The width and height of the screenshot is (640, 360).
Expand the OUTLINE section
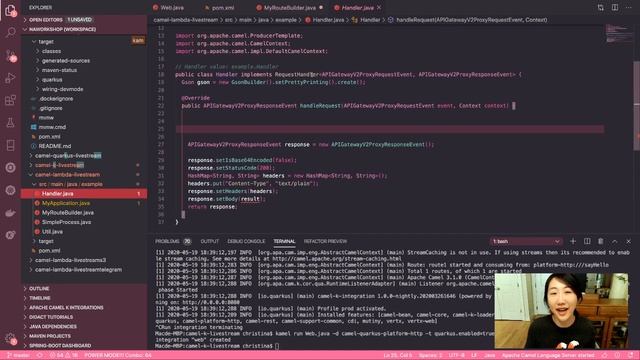click(39, 289)
